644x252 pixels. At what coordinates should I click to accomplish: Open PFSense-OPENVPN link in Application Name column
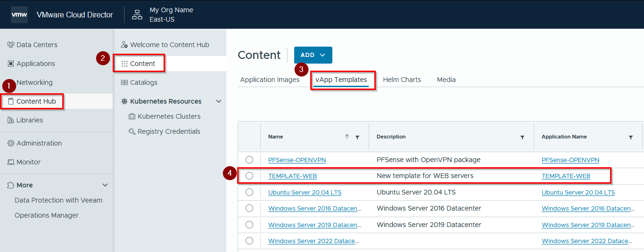point(570,160)
